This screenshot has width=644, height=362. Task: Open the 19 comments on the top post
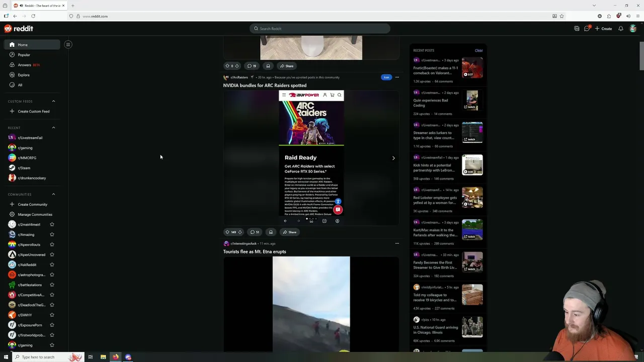click(x=252, y=66)
